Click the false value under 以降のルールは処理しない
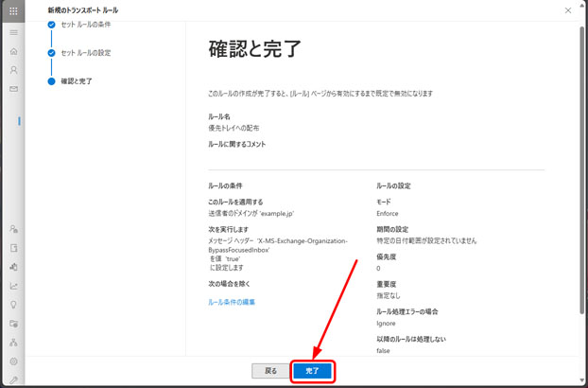588x388 pixels. click(383, 351)
